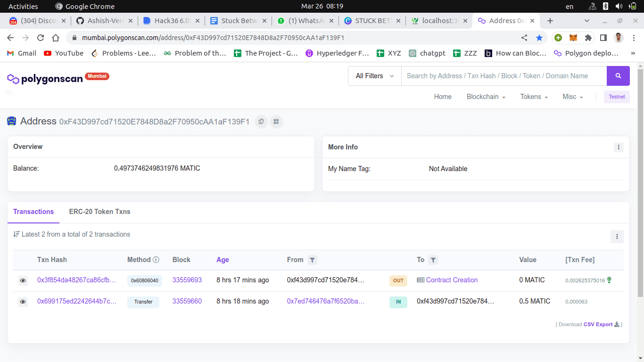
Task: Open green plus extension icon
Action: (558, 38)
